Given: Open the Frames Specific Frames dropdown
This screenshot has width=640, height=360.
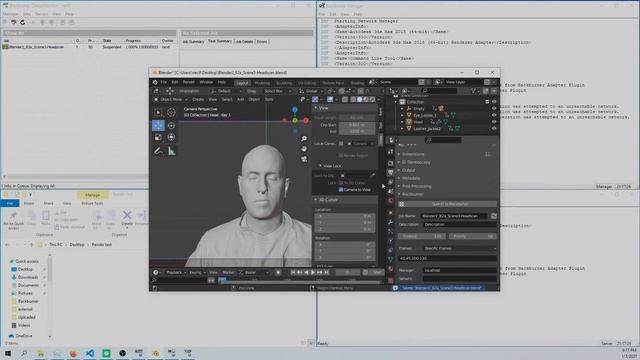Looking at the screenshot, I should click(x=459, y=248).
